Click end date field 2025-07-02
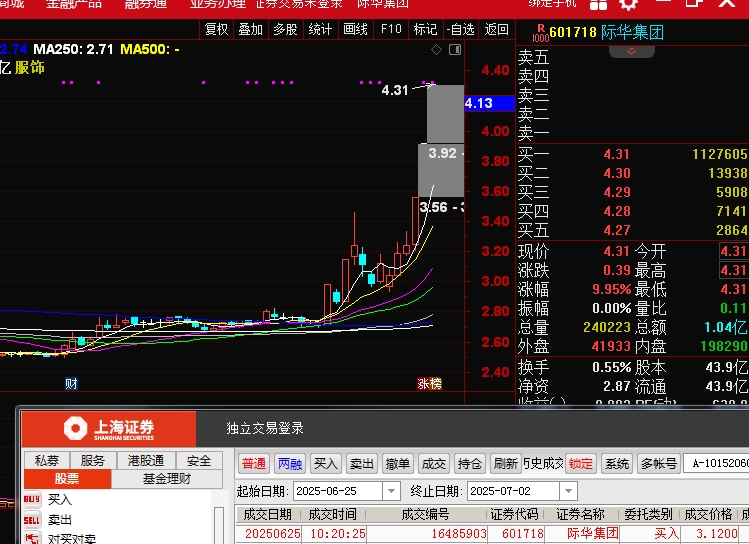The image size is (749, 544). coord(514,491)
